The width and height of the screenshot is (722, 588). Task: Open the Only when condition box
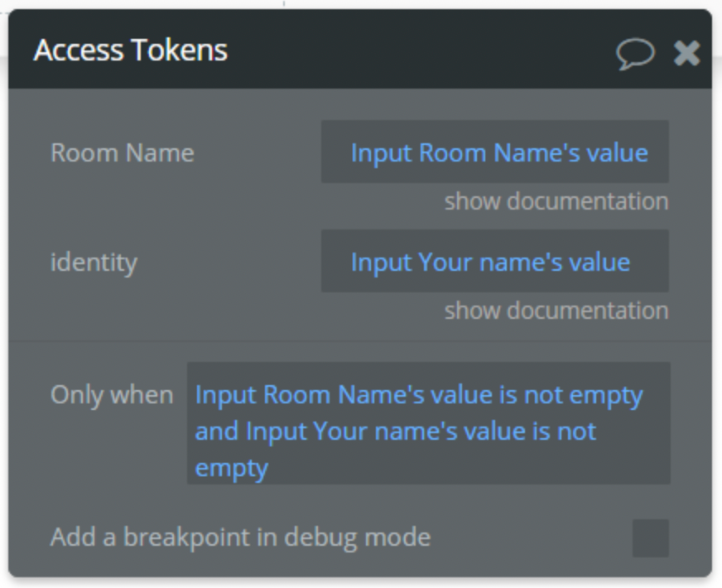pos(428,422)
